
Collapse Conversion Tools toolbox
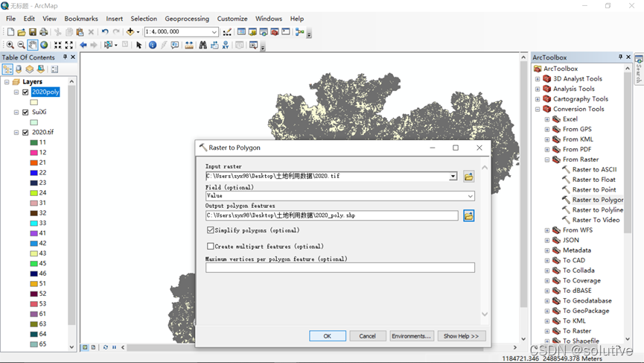[x=538, y=109]
